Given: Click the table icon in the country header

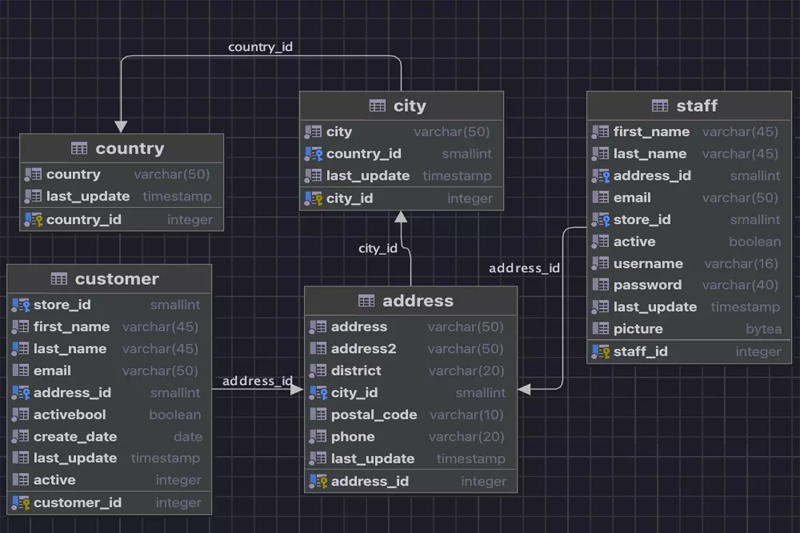Looking at the screenshot, I should [79, 149].
